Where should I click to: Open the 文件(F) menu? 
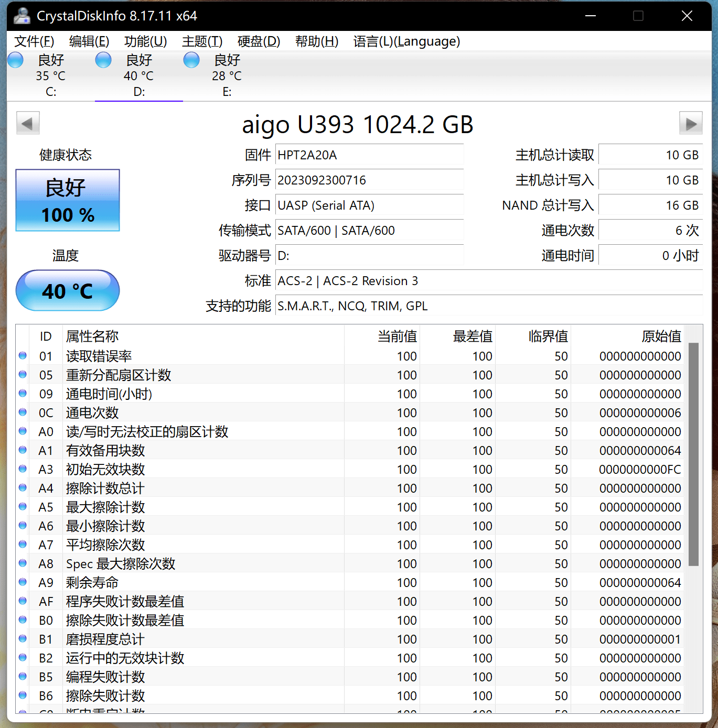34,41
